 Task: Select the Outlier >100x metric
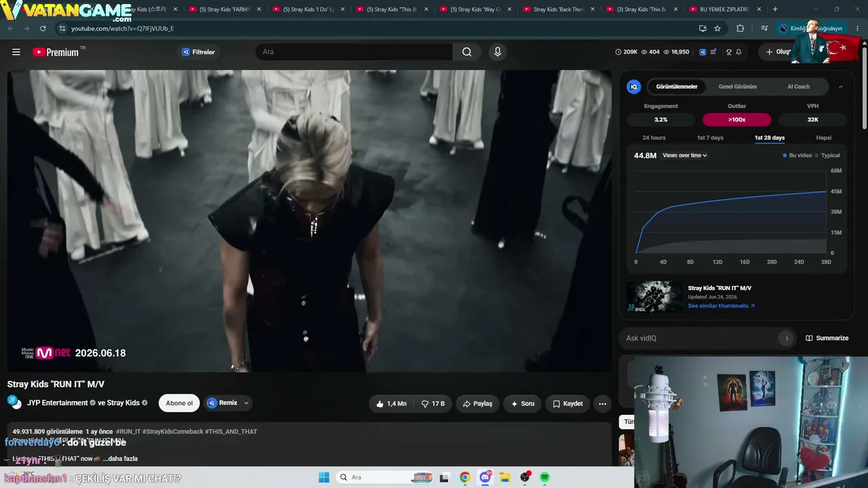tap(736, 119)
